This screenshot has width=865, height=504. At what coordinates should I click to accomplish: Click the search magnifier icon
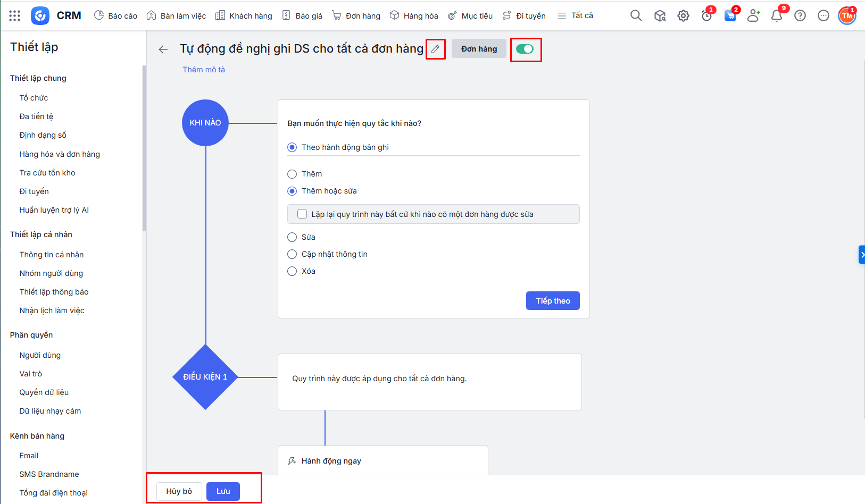point(636,16)
